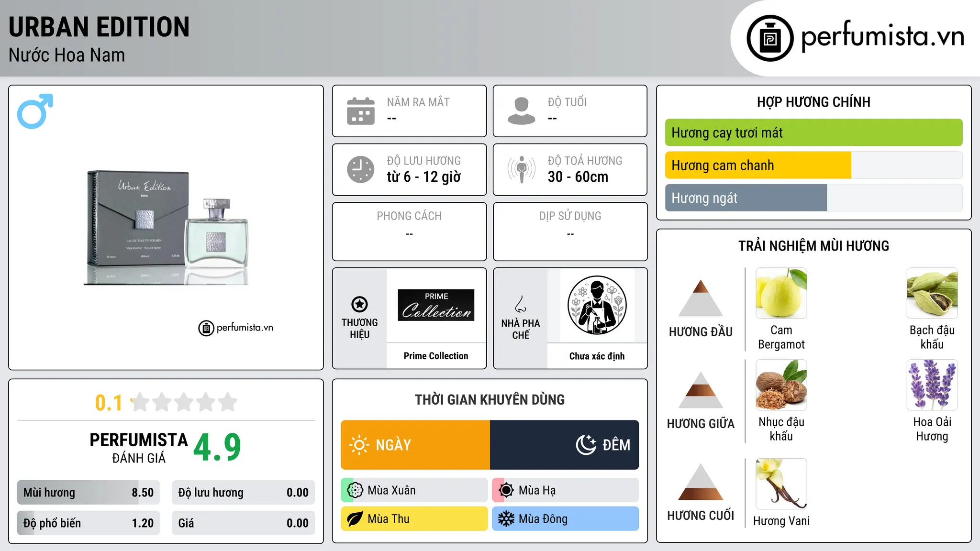Viewport: 980px width, 551px height.
Task: Click the flower icon for Mùa Xuân
Action: (355, 490)
